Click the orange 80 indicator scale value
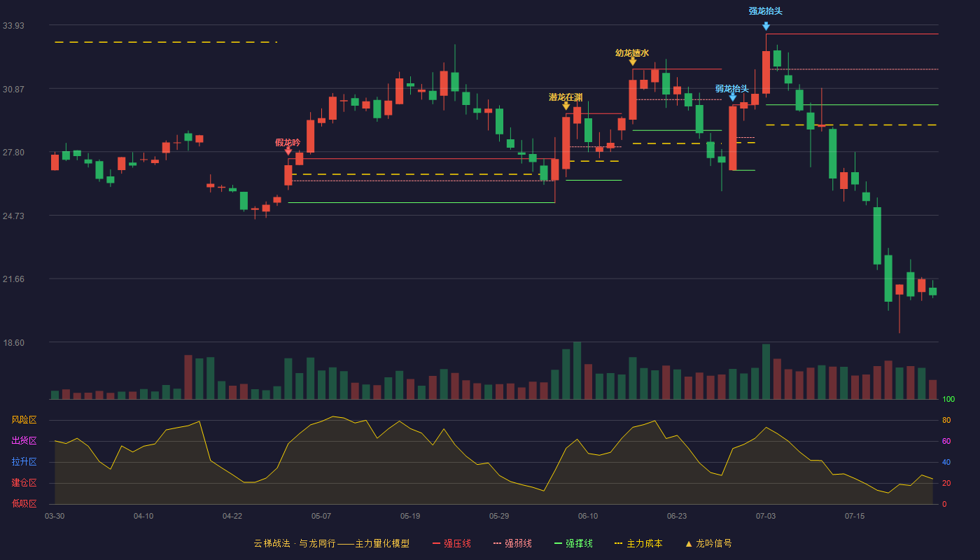The width and height of the screenshot is (980, 560). pos(946,420)
